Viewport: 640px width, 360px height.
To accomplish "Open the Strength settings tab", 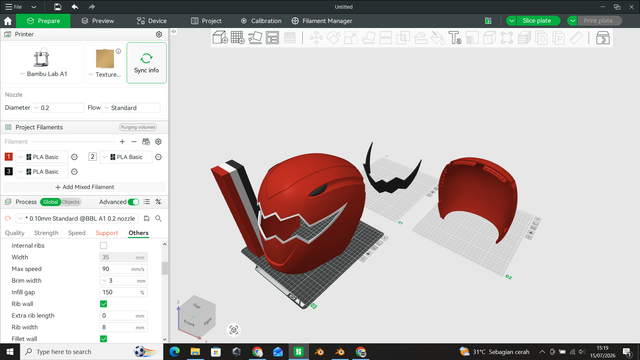I will tap(46, 233).
